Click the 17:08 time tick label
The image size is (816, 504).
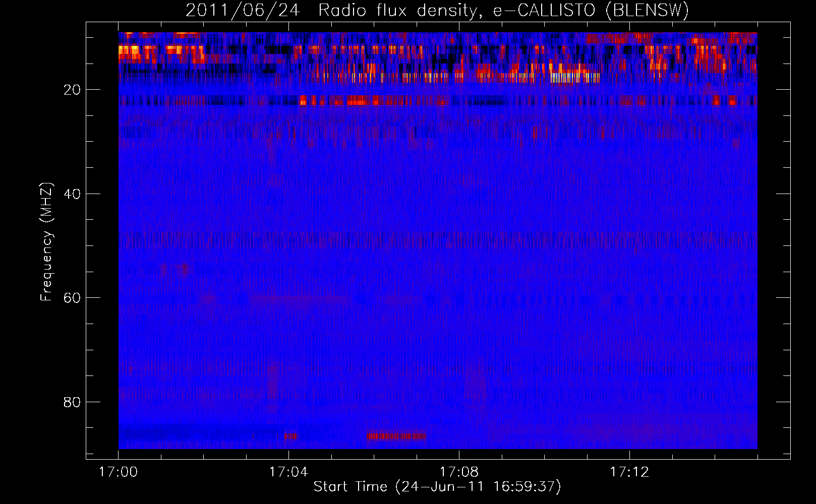tap(459, 472)
